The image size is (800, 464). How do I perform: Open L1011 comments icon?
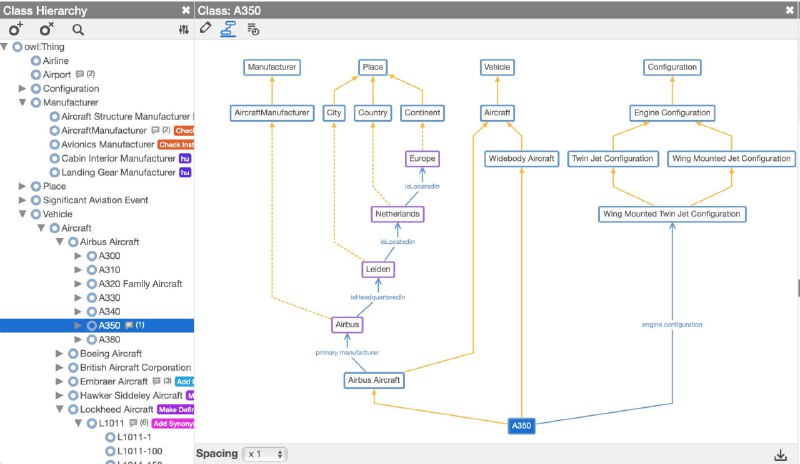[x=133, y=423]
